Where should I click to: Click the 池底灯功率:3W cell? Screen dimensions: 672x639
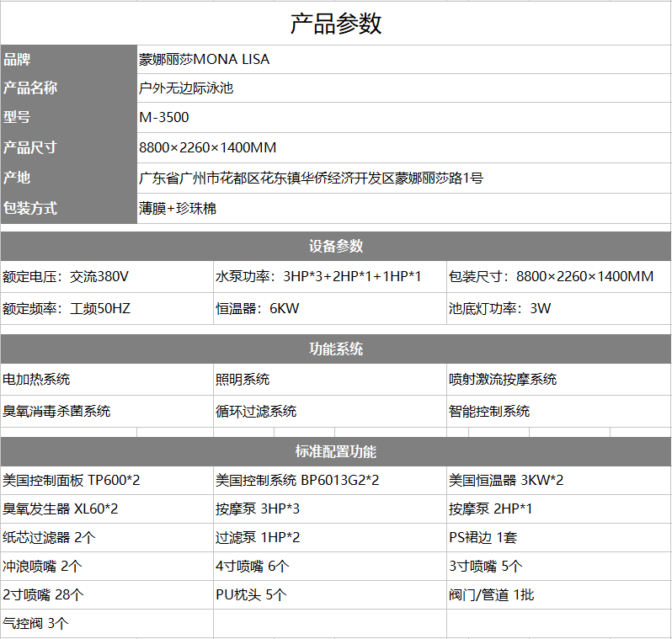click(499, 308)
